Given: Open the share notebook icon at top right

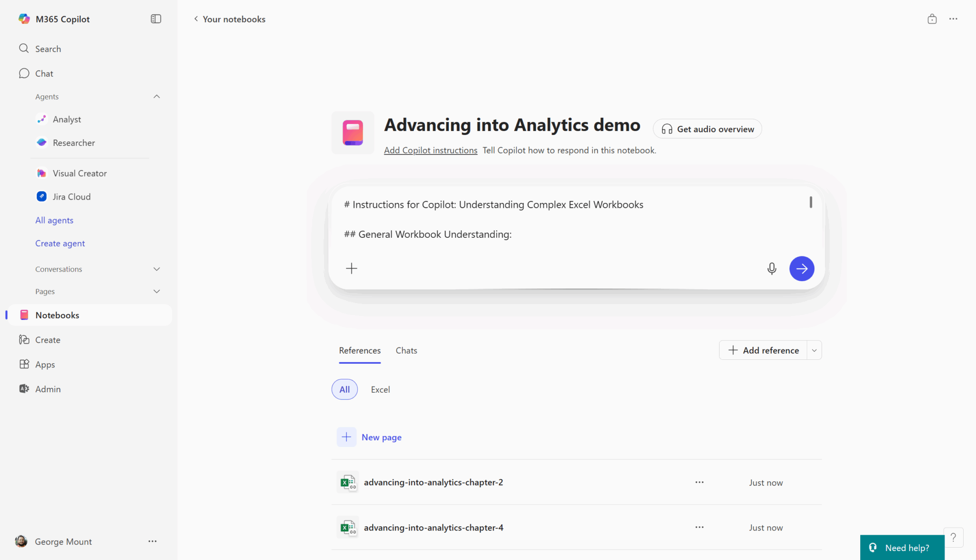Looking at the screenshot, I should point(932,19).
